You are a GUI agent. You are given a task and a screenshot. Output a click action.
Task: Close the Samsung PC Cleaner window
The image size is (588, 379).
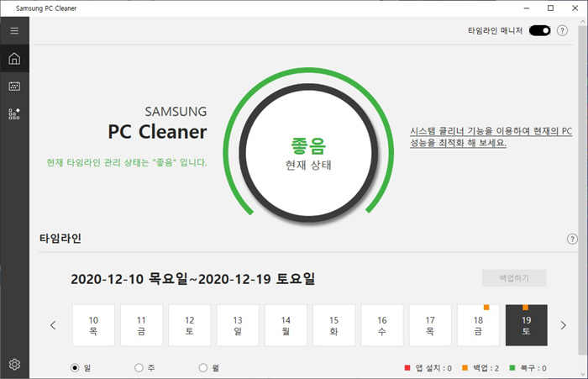coord(575,8)
